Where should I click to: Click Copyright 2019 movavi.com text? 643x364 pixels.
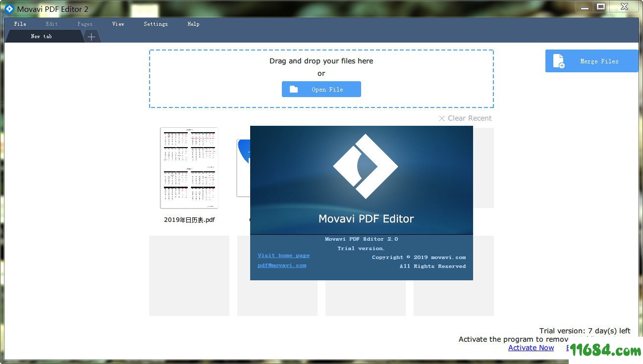pyautogui.click(x=419, y=257)
